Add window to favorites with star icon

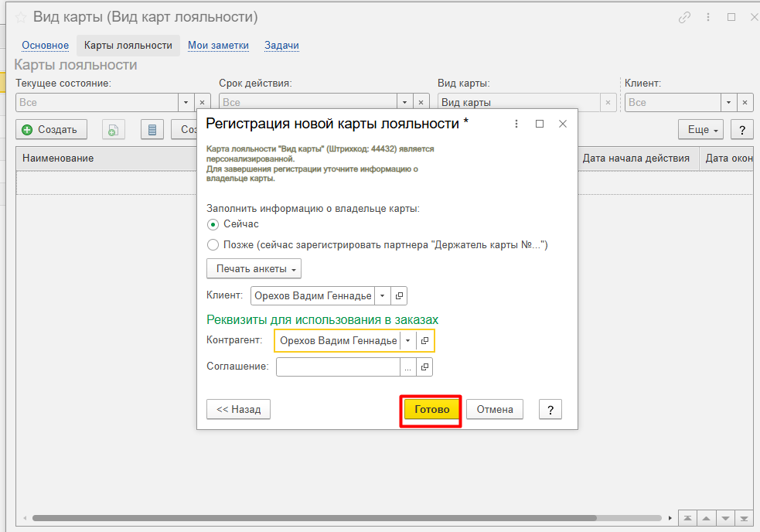coord(21,17)
